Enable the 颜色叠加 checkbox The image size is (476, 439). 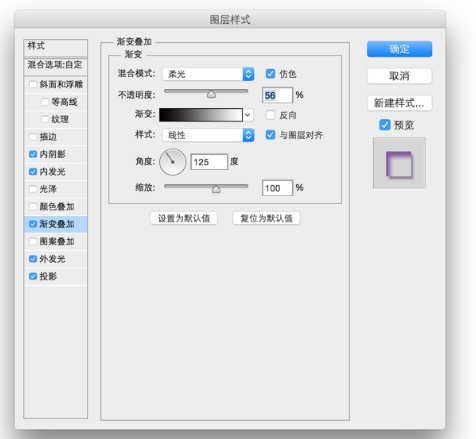click(x=33, y=206)
